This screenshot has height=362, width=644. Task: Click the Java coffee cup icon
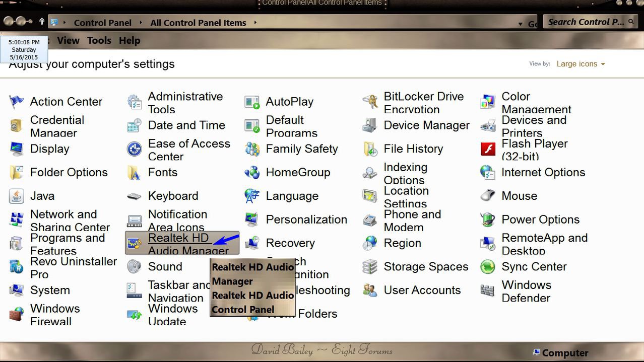[x=17, y=196]
